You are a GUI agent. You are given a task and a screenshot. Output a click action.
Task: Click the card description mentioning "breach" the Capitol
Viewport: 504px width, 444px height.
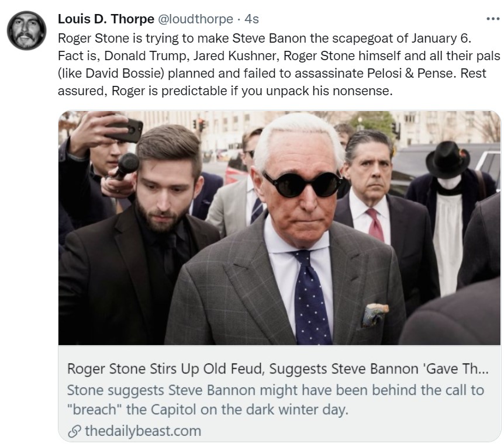pyautogui.click(x=275, y=399)
